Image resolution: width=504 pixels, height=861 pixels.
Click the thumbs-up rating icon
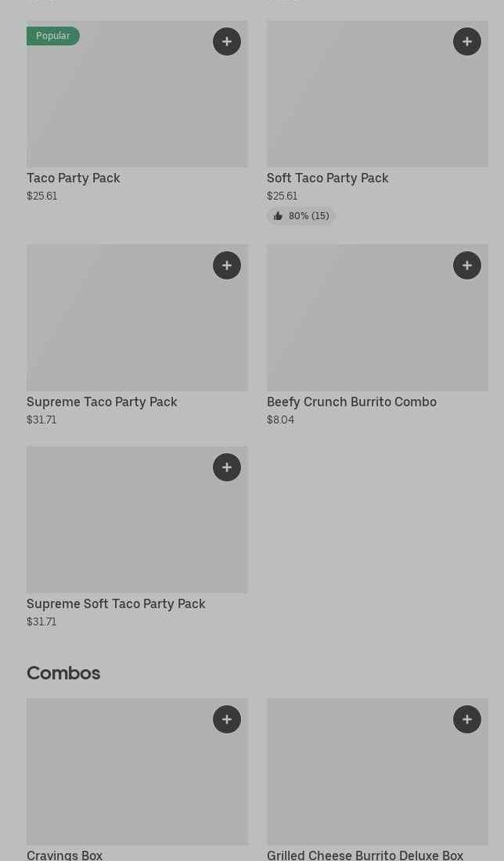point(278,216)
